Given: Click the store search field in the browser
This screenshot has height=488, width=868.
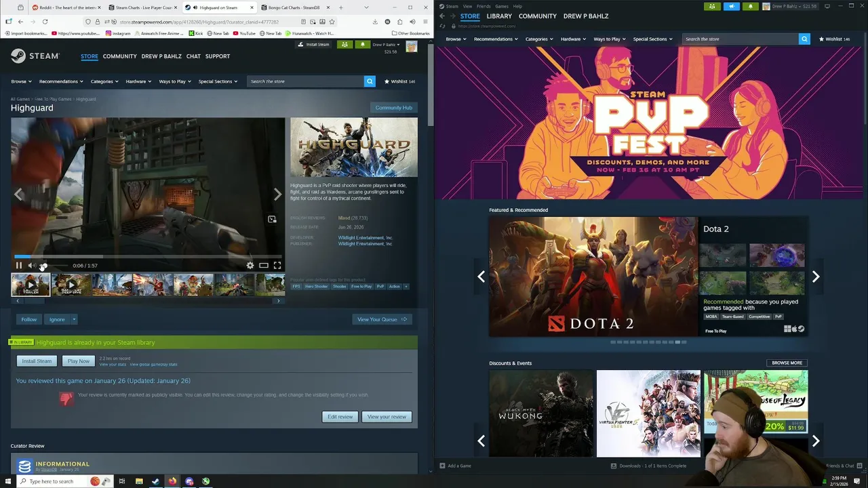Looking at the screenshot, I should (305, 81).
